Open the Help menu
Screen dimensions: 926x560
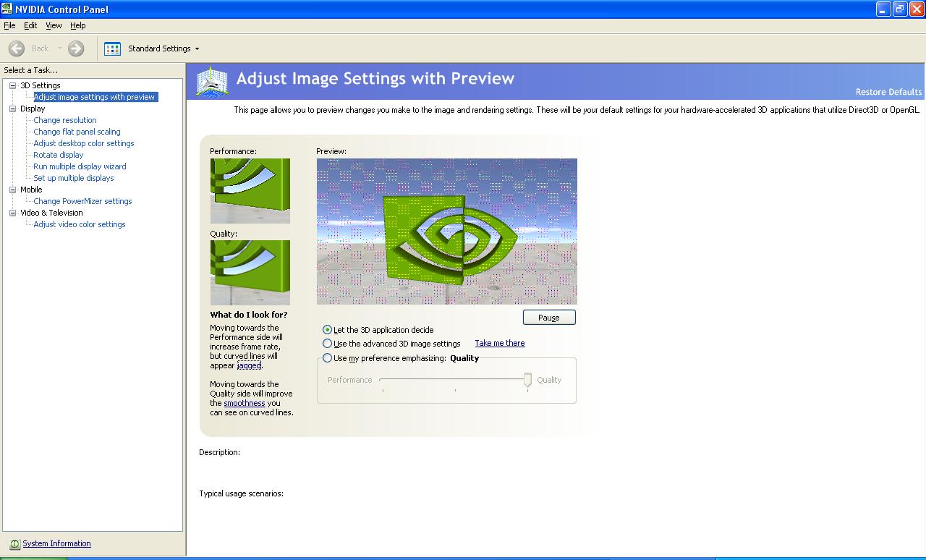78,25
